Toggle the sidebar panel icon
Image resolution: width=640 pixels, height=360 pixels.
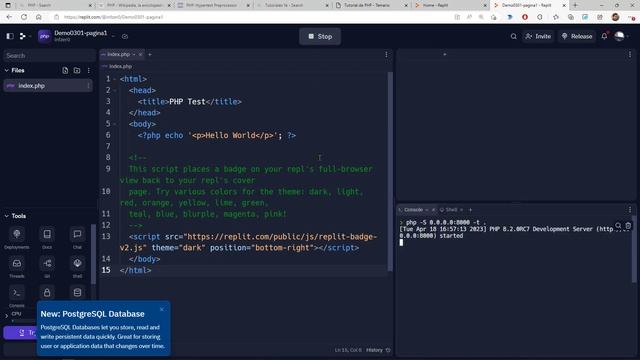(10, 36)
